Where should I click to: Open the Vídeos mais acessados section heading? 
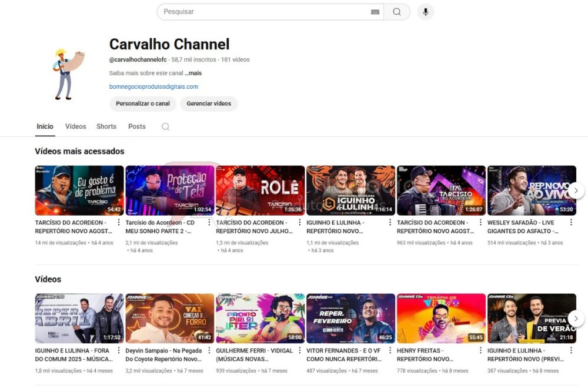79,152
